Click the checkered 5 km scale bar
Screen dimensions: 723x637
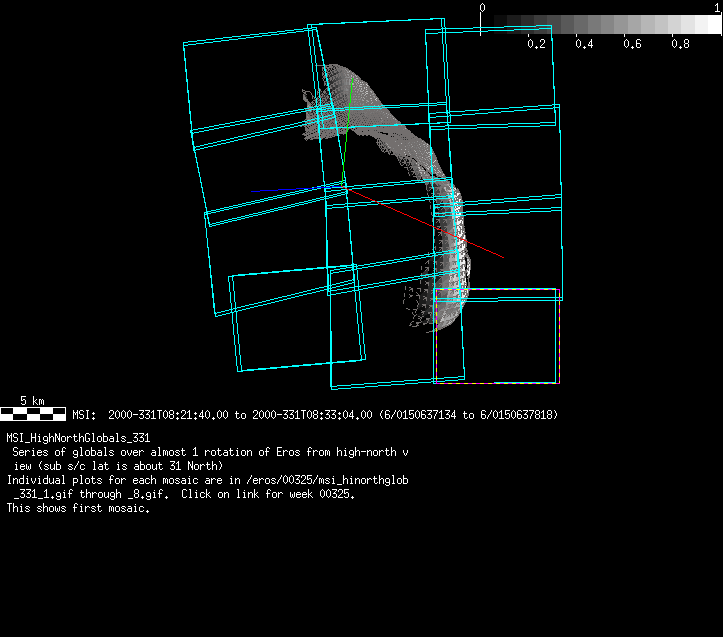33,413
